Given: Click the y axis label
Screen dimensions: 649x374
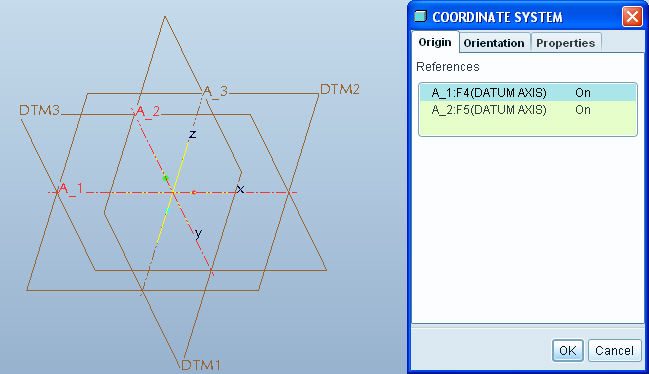Looking at the screenshot, I should 199,234.
